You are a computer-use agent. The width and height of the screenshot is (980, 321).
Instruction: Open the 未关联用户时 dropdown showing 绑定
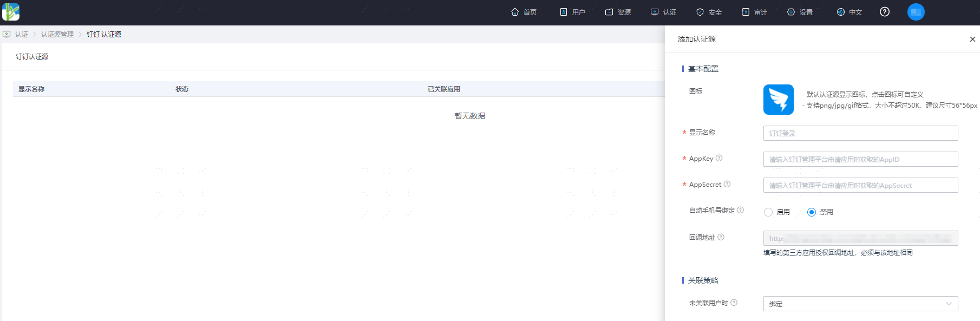[x=861, y=304]
